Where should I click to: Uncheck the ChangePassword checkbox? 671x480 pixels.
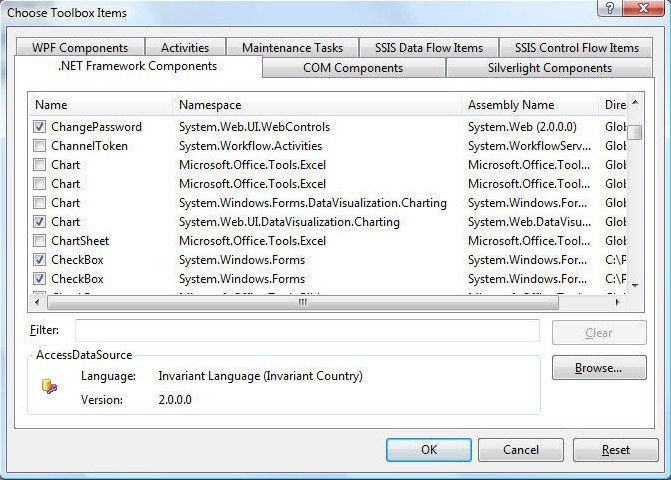click(x=39, y=127)
